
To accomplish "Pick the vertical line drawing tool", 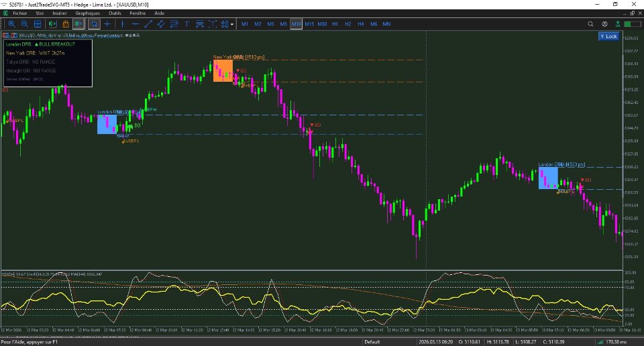I will click(122, 24).
